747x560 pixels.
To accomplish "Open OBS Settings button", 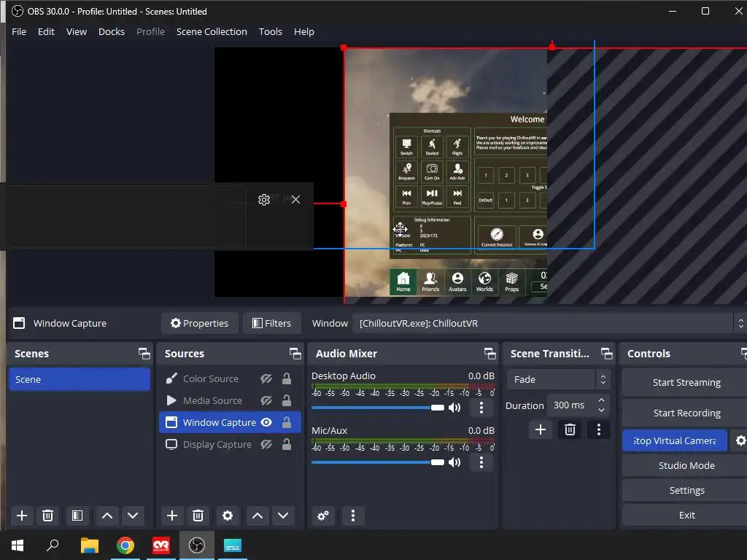I will pos(686,490).
